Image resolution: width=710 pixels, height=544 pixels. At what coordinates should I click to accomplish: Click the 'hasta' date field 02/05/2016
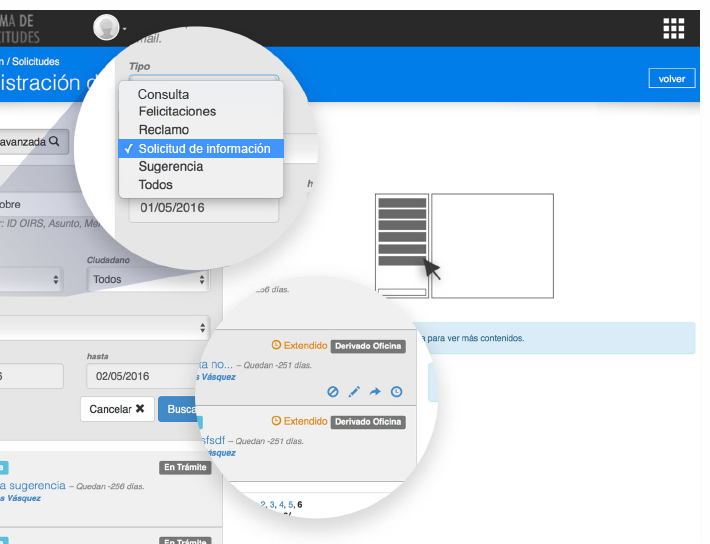146,376
